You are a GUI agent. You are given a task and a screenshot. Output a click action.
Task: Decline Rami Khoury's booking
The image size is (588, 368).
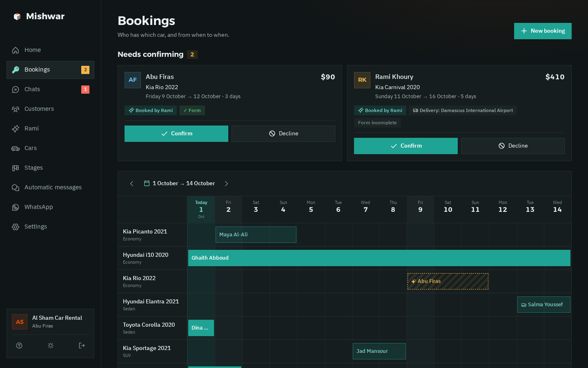pyautogui.click(x=513, y=146)
